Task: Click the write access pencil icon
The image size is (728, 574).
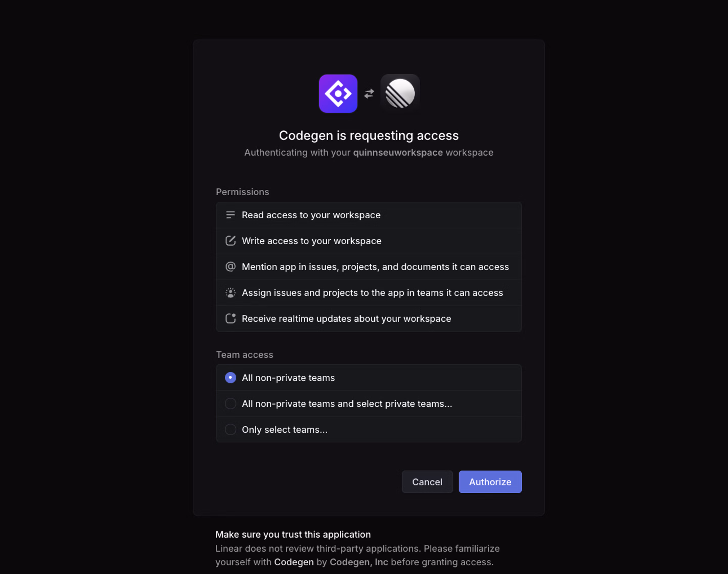Action: (230, 241)
